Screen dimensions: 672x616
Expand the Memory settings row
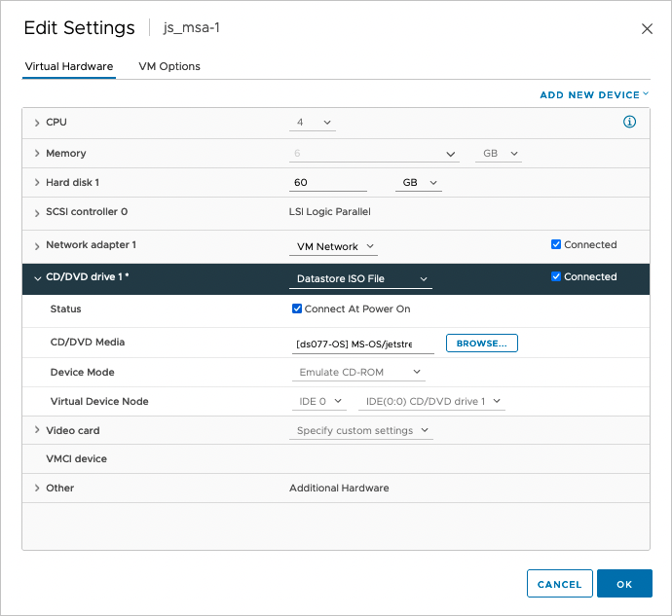pos(37,154)
